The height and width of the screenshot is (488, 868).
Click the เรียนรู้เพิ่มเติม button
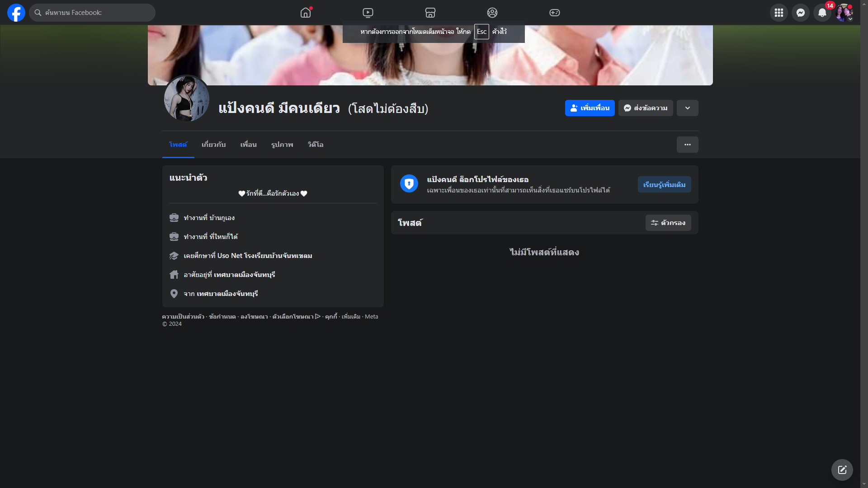(664, 184)
